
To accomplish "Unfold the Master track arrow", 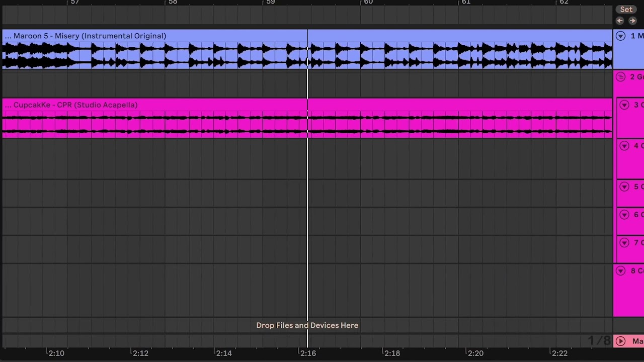I will (620, 341).
